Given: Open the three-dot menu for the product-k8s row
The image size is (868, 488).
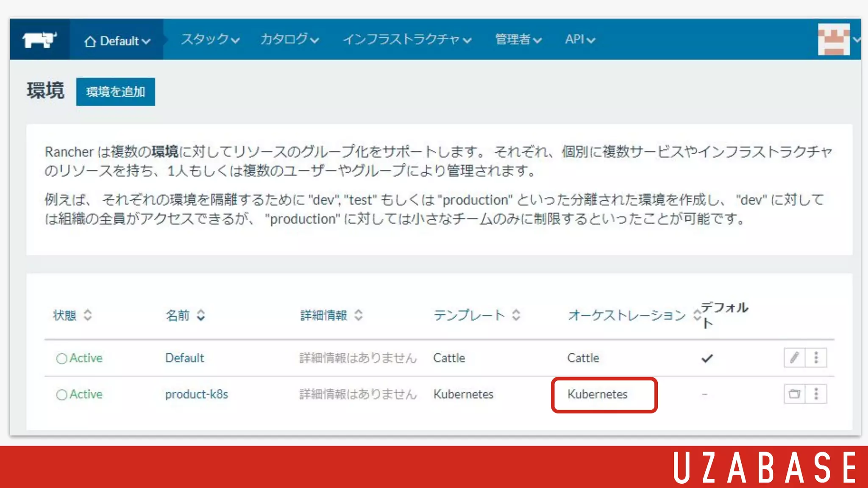Looking at the screenshot, I should coord(816,394).
